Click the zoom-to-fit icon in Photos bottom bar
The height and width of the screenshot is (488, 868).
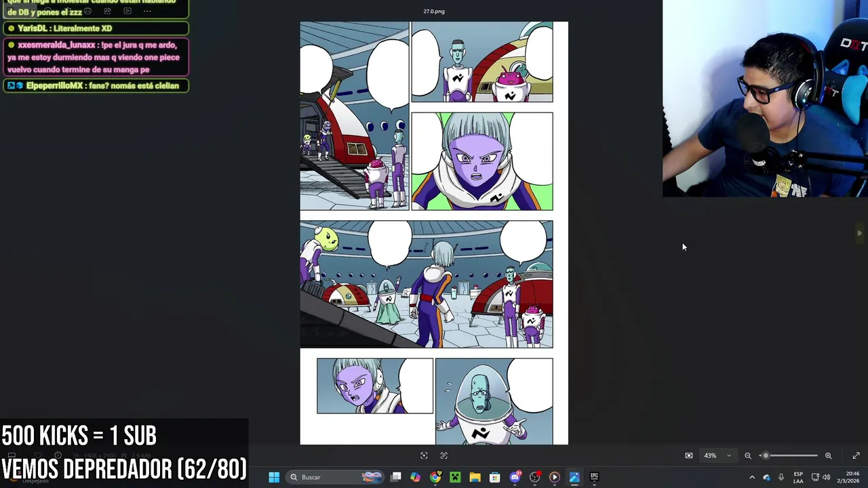[x=424, y=455]
